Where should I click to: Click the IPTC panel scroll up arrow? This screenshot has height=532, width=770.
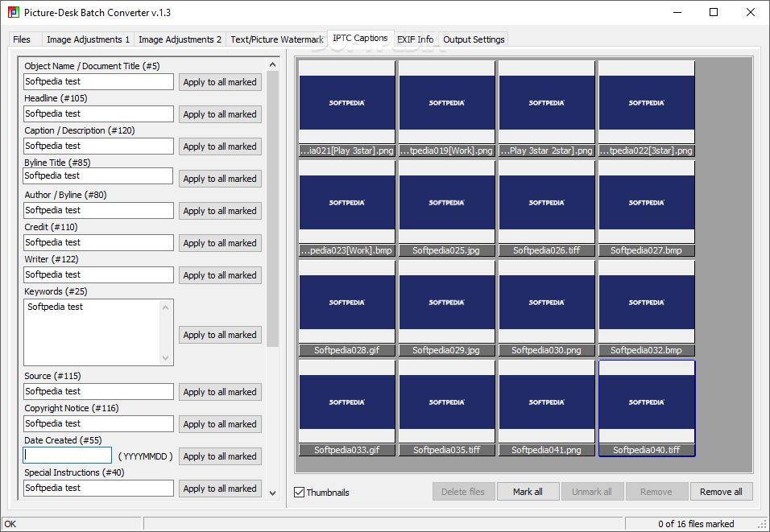click(272, 64)
